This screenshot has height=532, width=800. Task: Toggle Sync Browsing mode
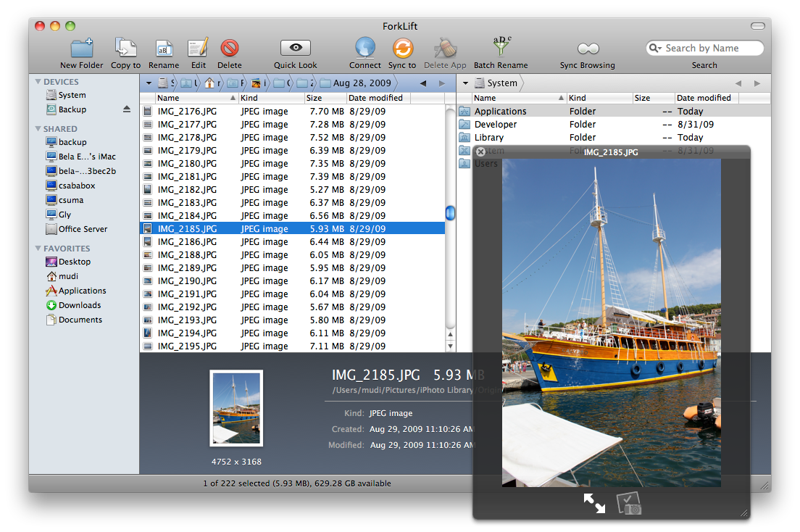[588, 49]
